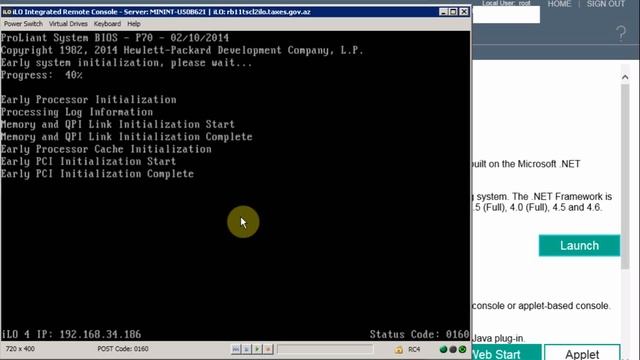Image resolution: width=640 pixels, height=360 pixels.
Task: Click the dark middle status LED icon
Action: tap(453, 349)
